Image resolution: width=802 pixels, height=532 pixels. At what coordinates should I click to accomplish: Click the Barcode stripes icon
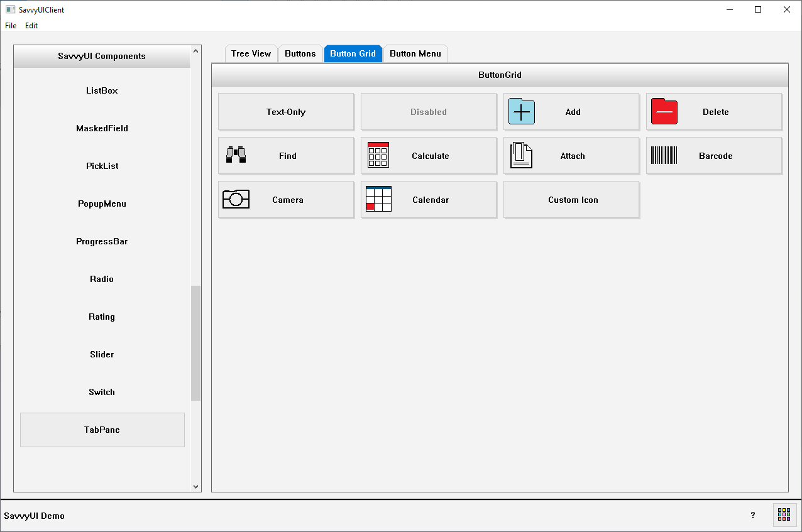pos(664,155)
